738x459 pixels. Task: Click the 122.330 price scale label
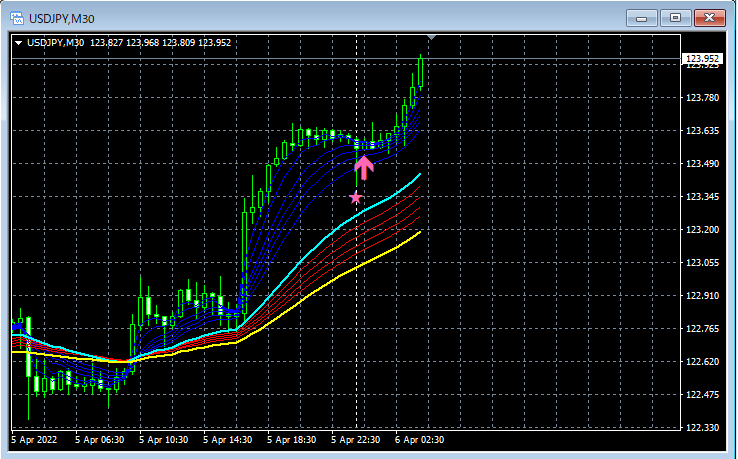(703, 427)
